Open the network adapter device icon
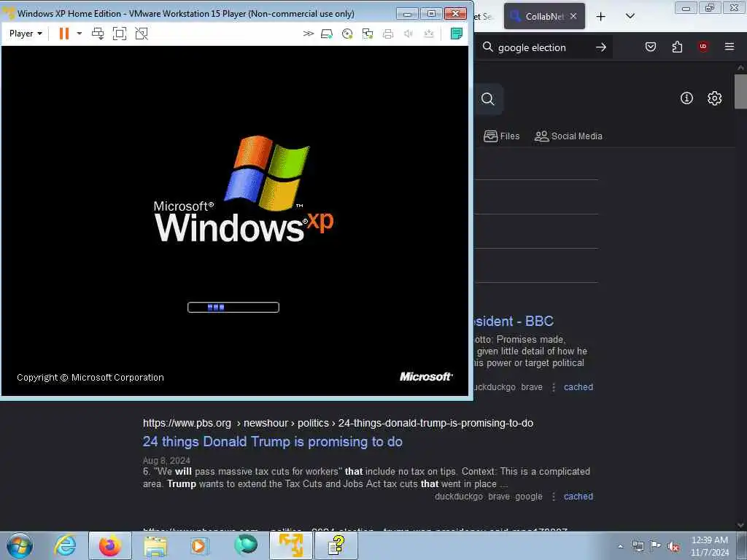The image size is (747, 560). 368,34
